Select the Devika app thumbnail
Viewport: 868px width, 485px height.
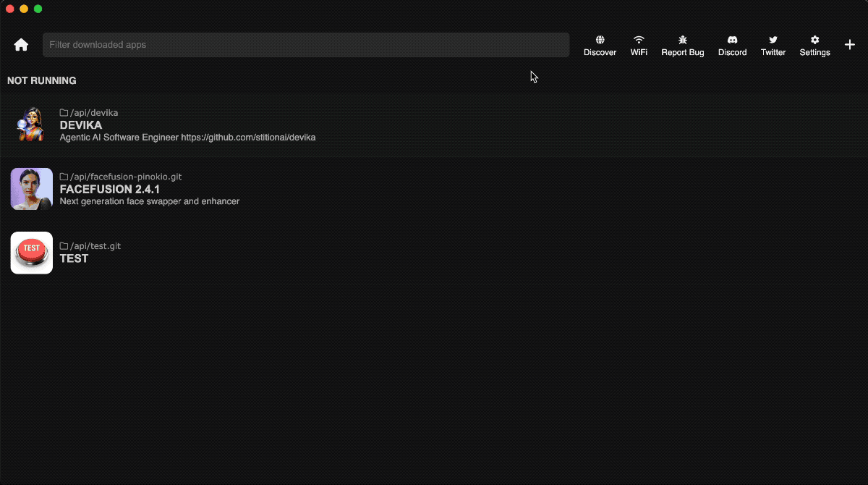point(31,125)
